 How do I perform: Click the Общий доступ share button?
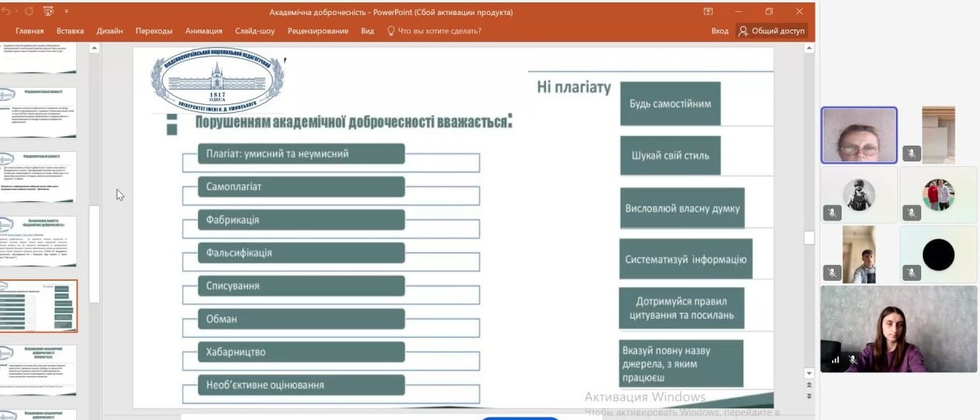coord(770,31)
